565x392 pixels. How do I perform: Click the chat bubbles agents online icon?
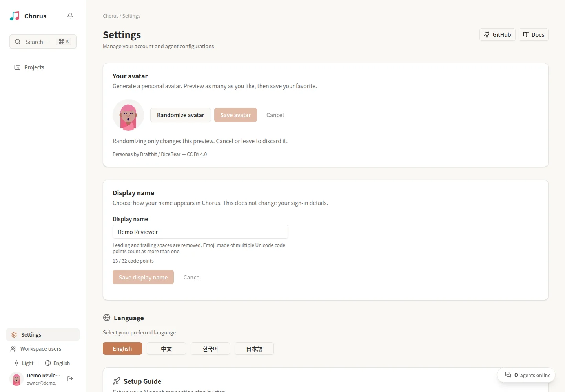pos(508,375)
